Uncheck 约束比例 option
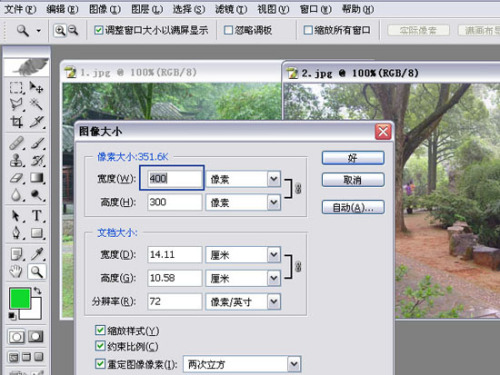This screenshot has width=500, height=375. [100, 346]
